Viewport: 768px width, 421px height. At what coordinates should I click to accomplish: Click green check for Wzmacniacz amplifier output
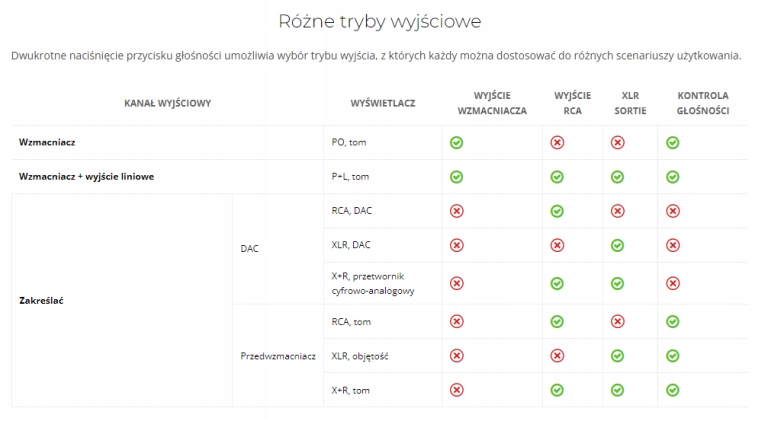[456, 143]
